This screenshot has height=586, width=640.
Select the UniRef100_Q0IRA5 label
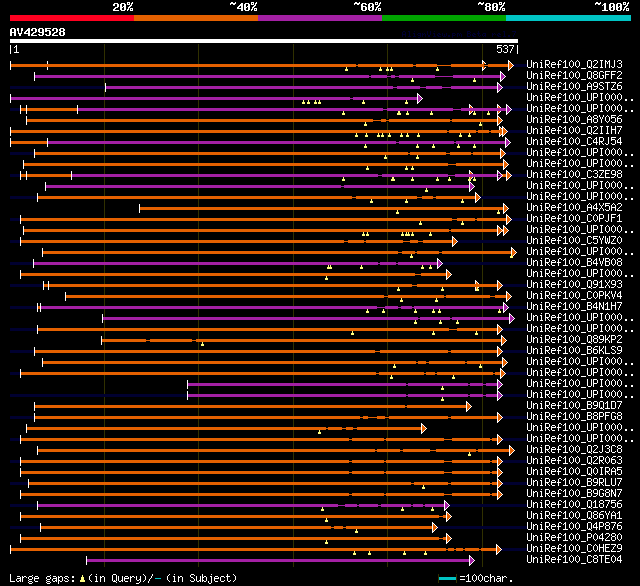click(x=574, y=472)
